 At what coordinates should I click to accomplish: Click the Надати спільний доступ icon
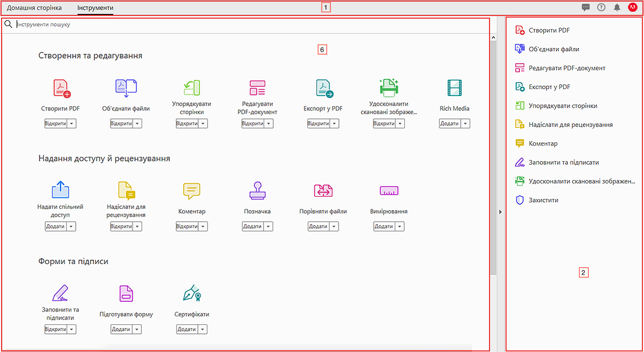tap(61, 190)
